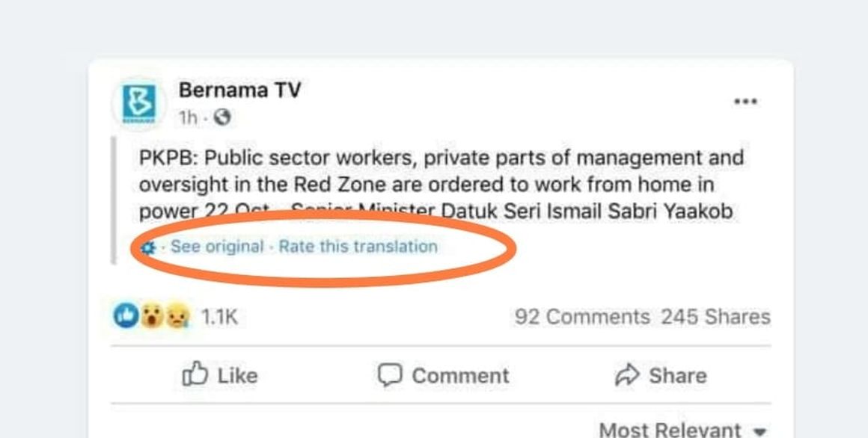Screen dimensions: 868x438
Task: Show the 92 Comments
Action: tap(582, 317)
